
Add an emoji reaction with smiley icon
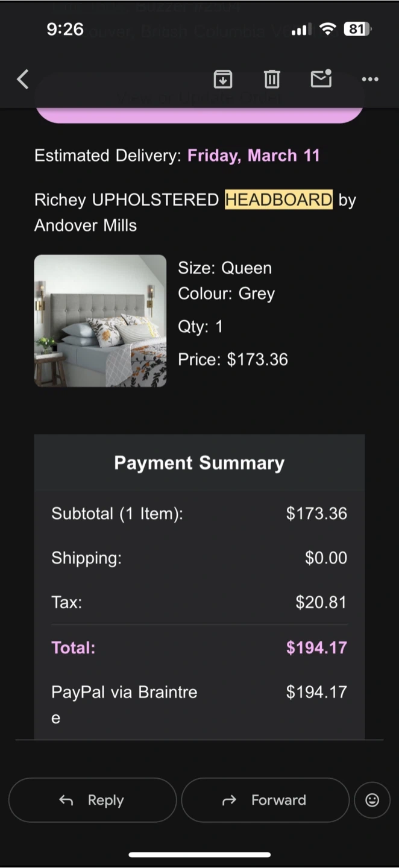[x=372, y=800]
